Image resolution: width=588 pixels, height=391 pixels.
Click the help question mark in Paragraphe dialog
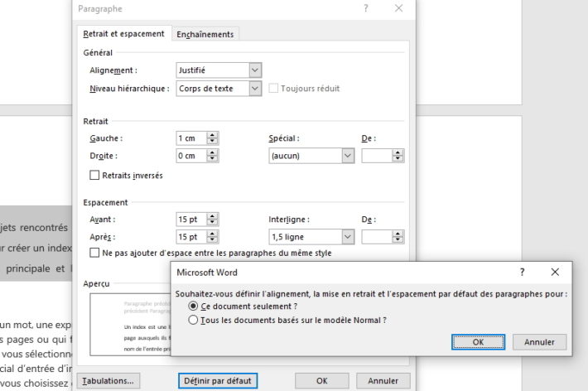click(x=365, y=8)
